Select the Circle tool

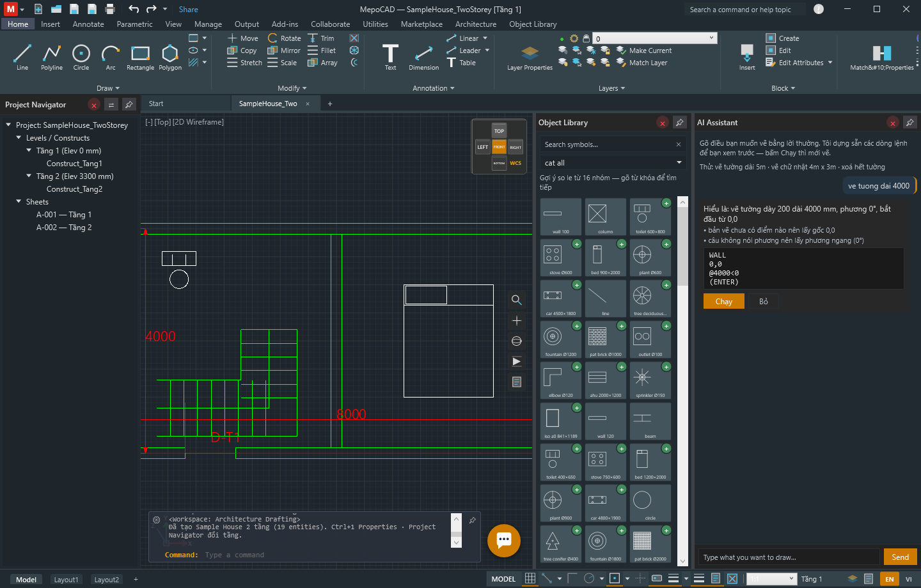[81, 56]
